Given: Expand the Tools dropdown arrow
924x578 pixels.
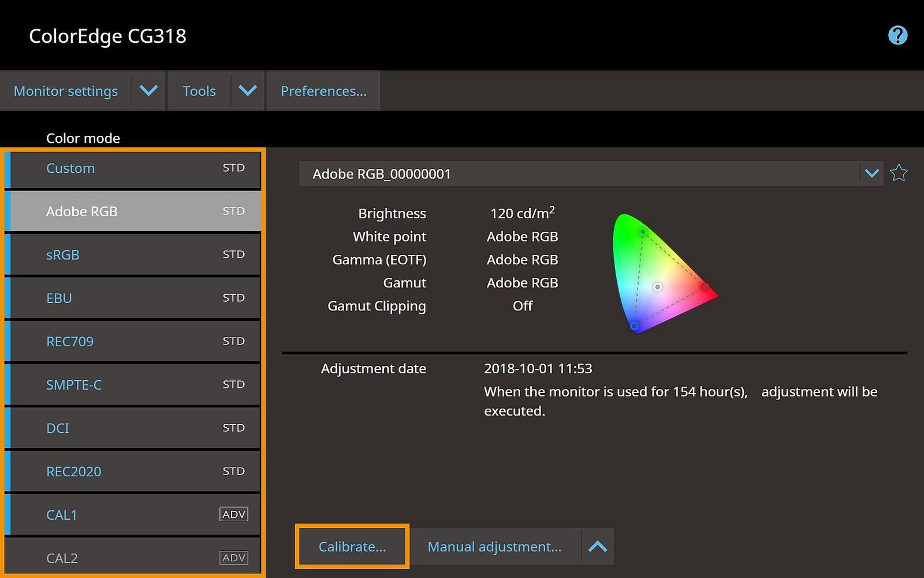Looking at the screenshot, I should point(248,91).
